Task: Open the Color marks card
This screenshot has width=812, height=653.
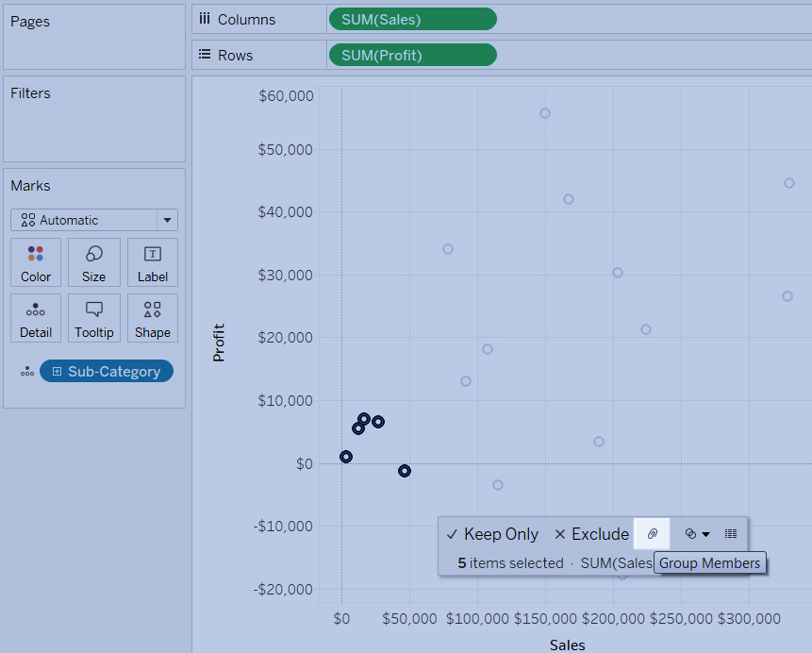Action: pyautogui.click(x=36, y=262)
